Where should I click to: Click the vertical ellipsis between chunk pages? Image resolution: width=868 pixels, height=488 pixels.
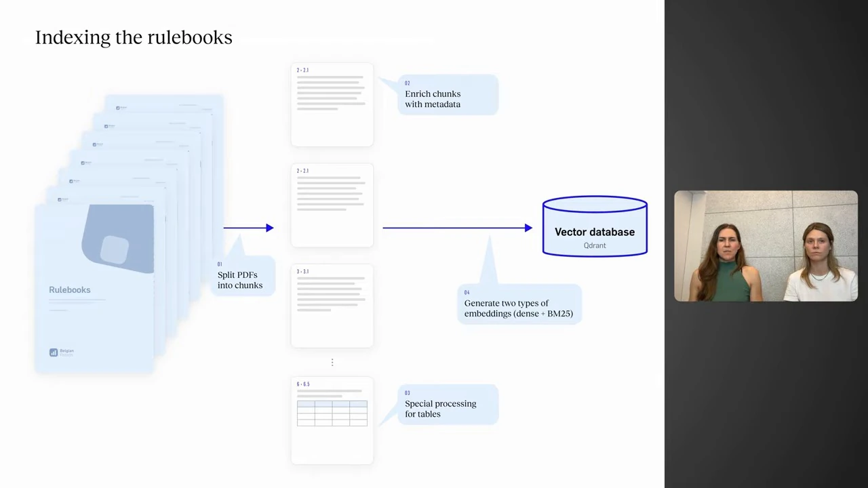pos(332,363)
